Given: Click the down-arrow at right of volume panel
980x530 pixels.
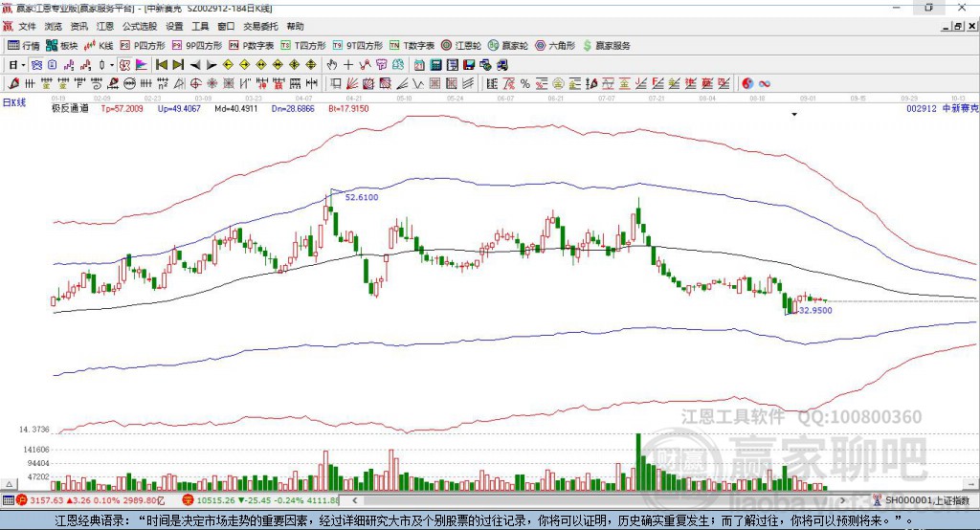Looking at the screenshot, I should [x=971, y=484].
